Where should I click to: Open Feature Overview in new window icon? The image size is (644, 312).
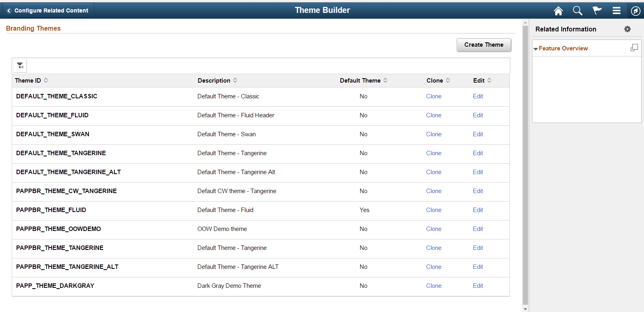(x=634, y=48)
